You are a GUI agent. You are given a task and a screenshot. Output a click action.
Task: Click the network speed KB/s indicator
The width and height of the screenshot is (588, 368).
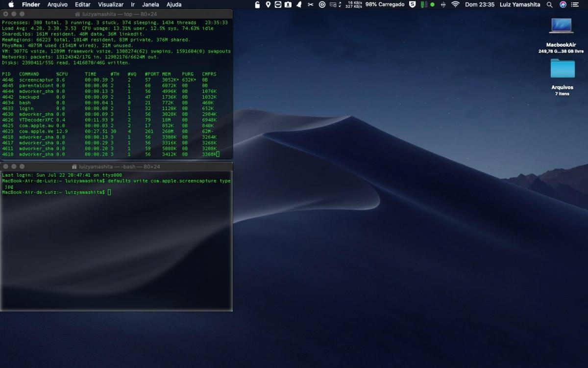click(x=354, y=4)
